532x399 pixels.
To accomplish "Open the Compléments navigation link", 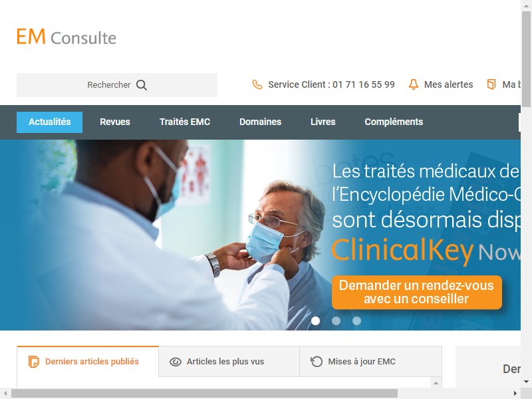I will point(394,122).
